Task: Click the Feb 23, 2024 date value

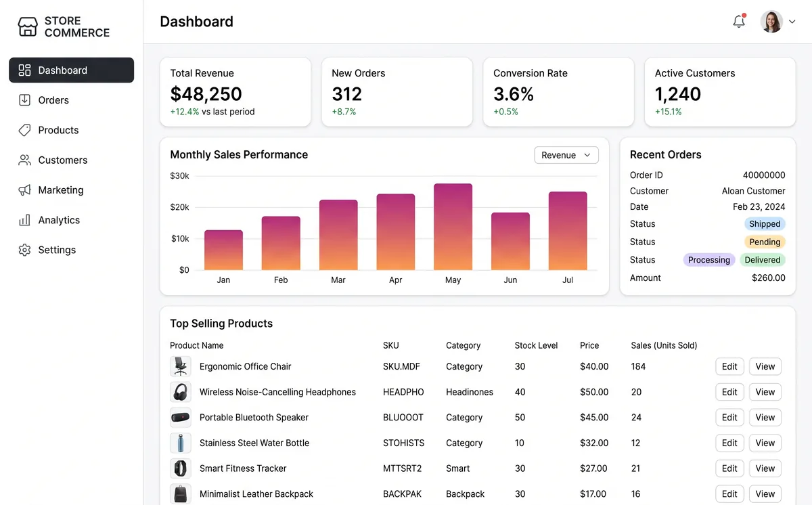Action: tap(759, 207)
